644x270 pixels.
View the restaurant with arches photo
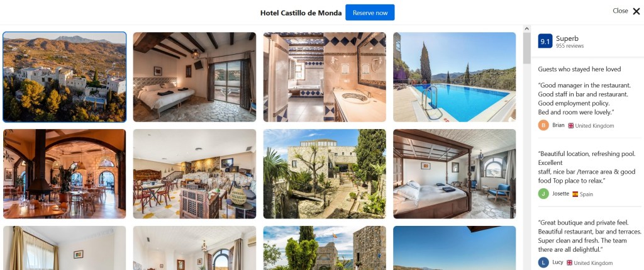point(65,174)
